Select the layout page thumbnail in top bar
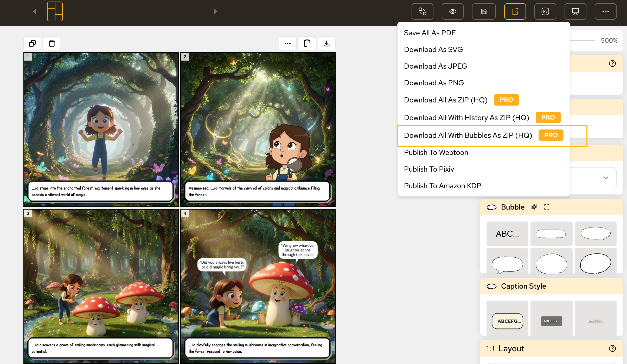 click(x=55, y=11)
